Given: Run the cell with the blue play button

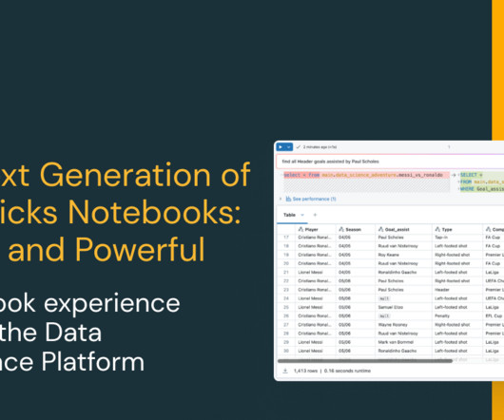Looking at the screenshot, I should [281, 147].
